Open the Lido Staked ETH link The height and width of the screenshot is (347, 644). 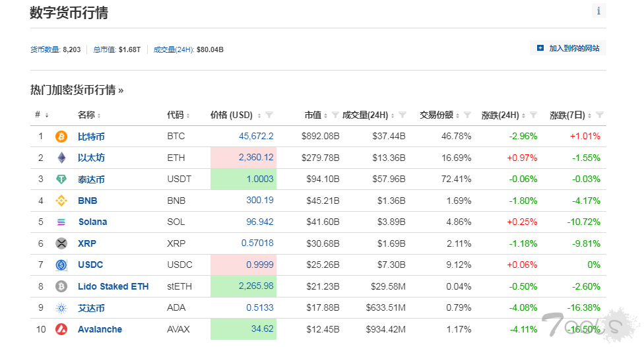pos(113,286)
